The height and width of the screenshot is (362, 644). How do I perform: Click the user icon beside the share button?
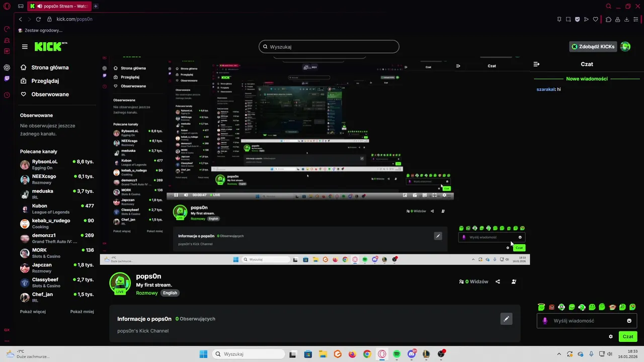pyautogui.click(x=514, y=282)
